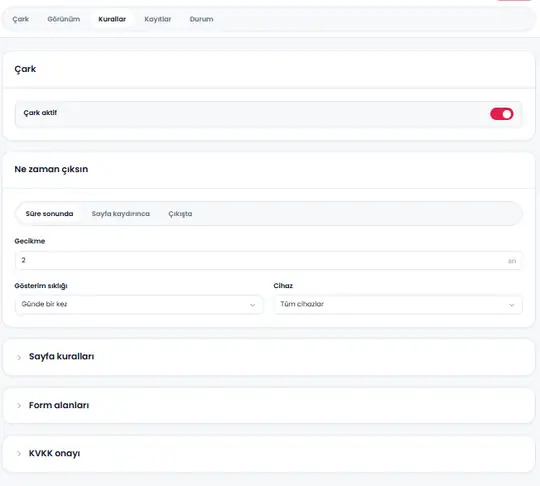Expand the KVKK onayı section
The height and width of the screenshot is (486, 540).
coord(269,454)
